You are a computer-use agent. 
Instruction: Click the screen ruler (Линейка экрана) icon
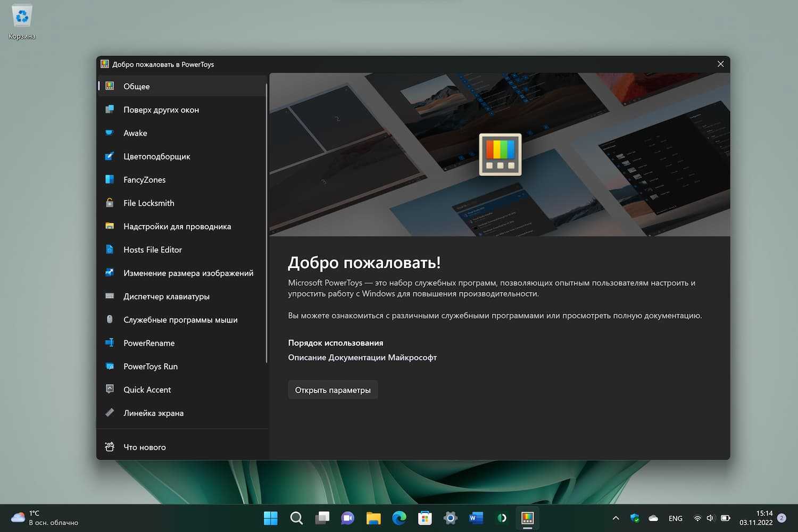tap(110, 413)
